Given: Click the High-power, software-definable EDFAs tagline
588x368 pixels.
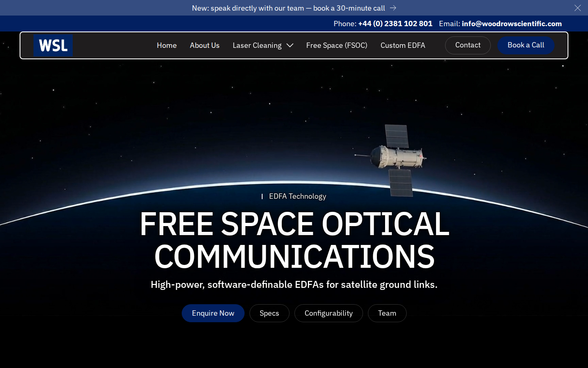Looking at the screenshot, I should [294, 285].
